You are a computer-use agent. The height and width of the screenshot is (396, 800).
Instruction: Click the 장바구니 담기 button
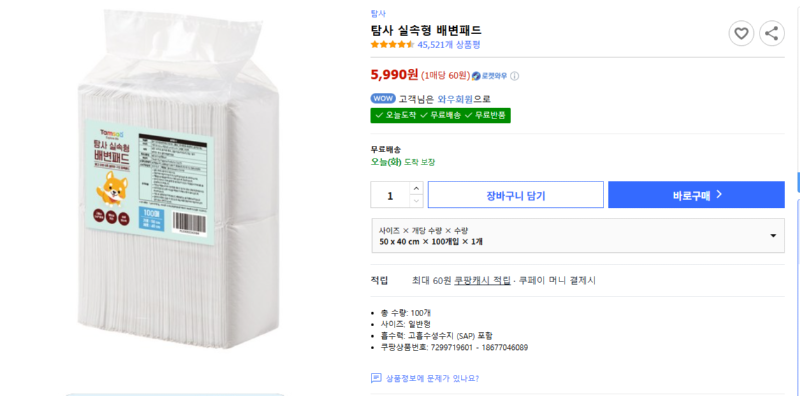coord(516,194)
